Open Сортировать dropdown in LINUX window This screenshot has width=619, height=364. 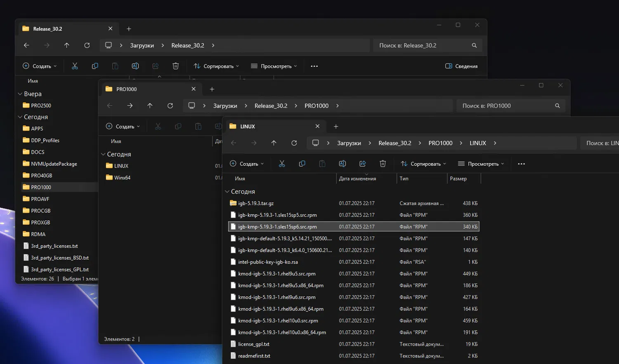423,164
